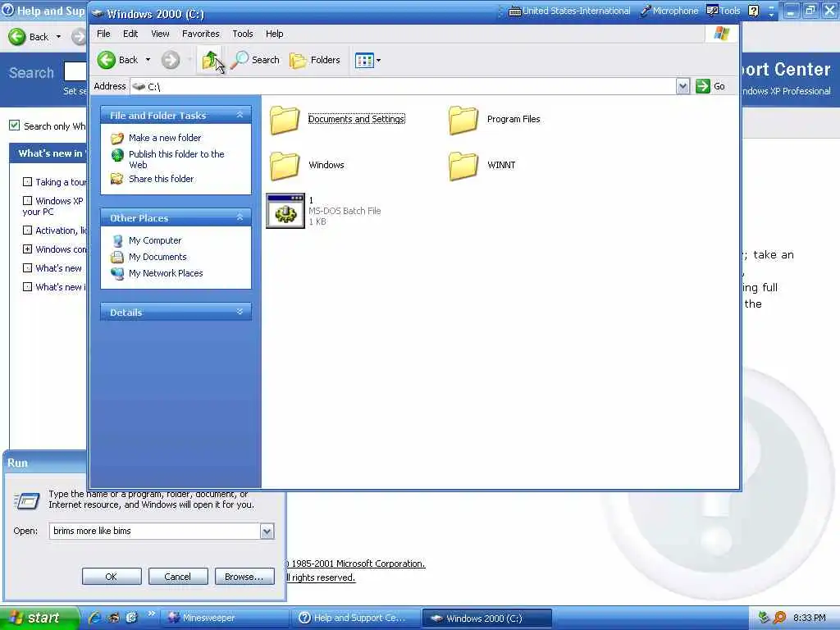Image resolution: width=840 pixels, height=630 pixels.
Task: Go up one folder level
Action: 210,60
